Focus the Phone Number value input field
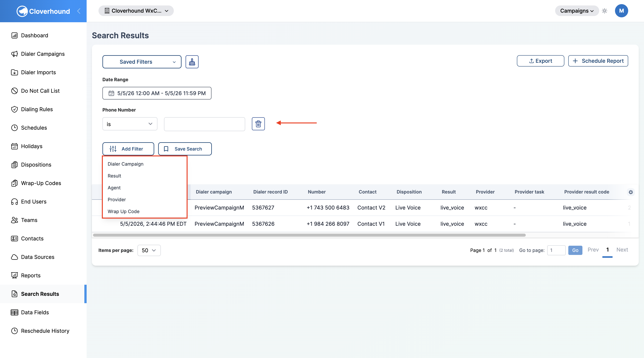 point(204,124)
